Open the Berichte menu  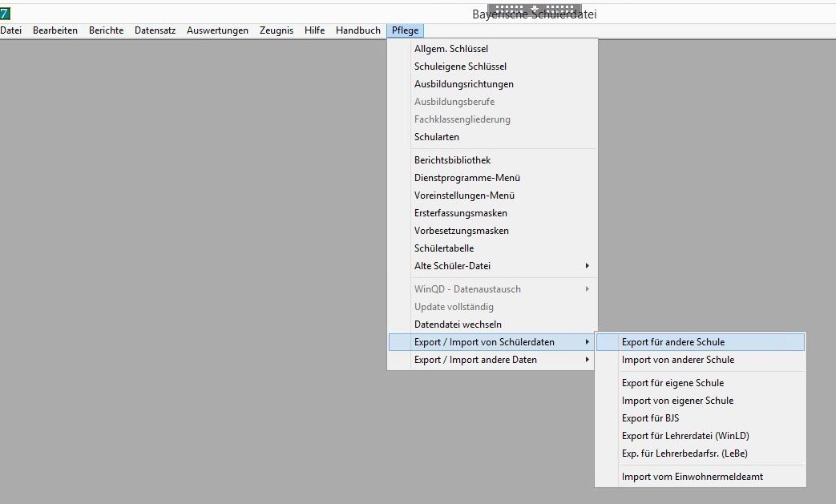(x=106, y=30)
